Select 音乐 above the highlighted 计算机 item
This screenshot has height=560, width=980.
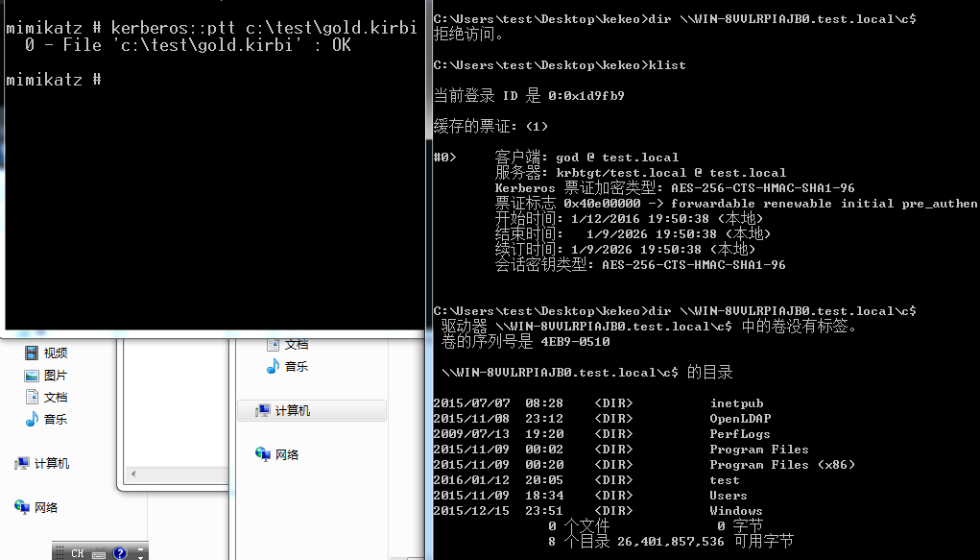pos(287,367)
